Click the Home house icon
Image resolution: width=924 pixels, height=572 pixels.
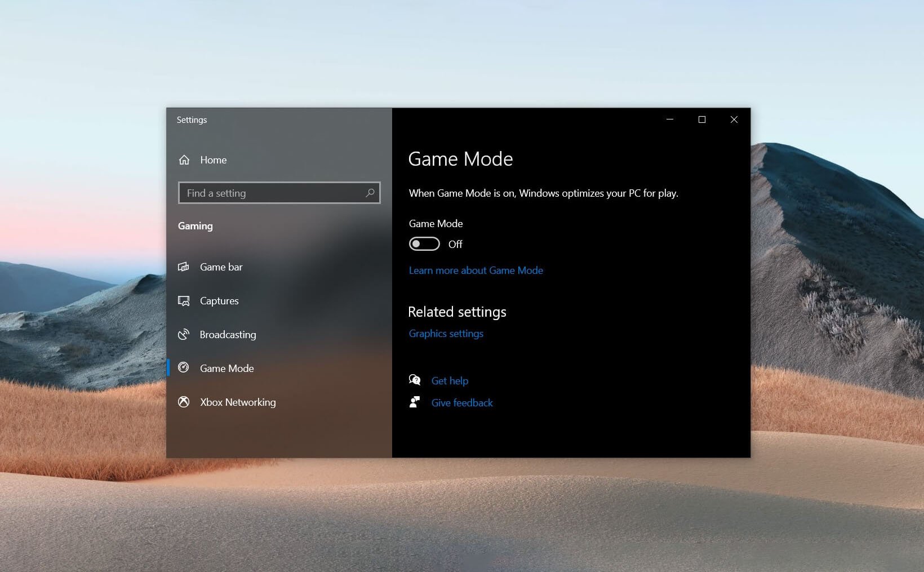click(x=184, y=160)
